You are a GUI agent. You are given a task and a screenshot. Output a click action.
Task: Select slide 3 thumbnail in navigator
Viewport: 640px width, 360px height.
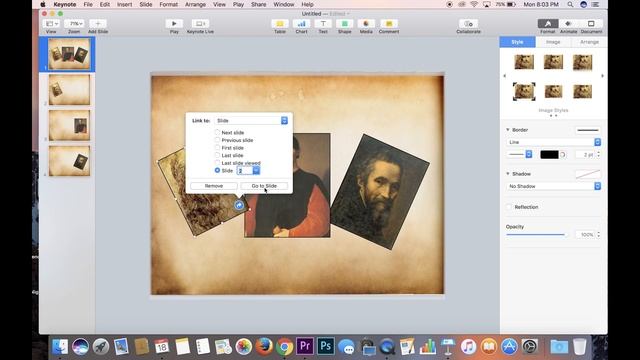pyautogui.click(x=69, y=125)
